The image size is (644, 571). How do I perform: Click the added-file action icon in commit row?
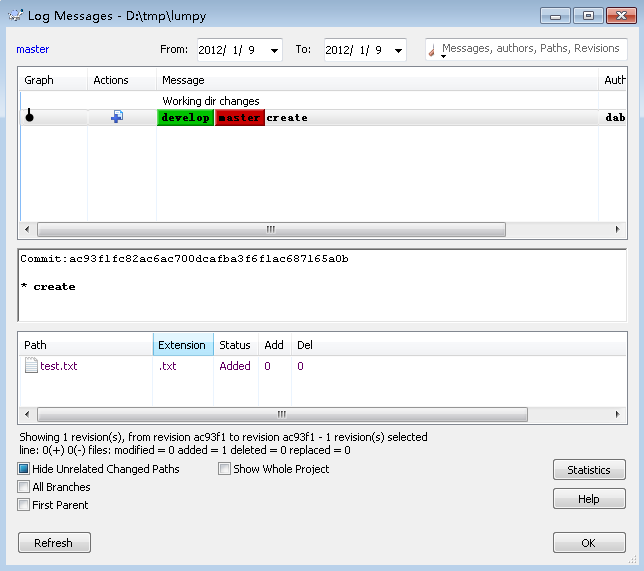pyautogui.click(x=116, y=117)
